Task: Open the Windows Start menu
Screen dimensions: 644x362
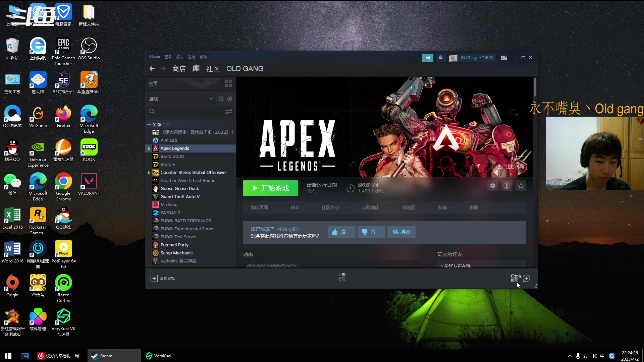Action: [8, 356]
